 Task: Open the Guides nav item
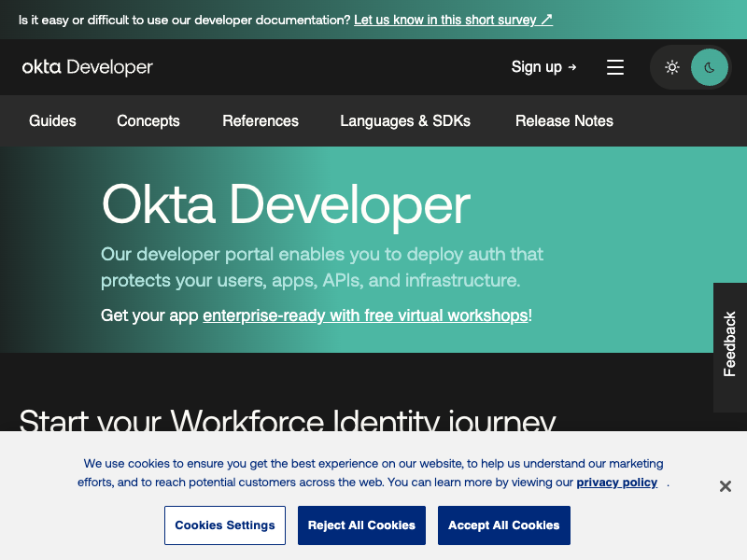tap(52, 121)
